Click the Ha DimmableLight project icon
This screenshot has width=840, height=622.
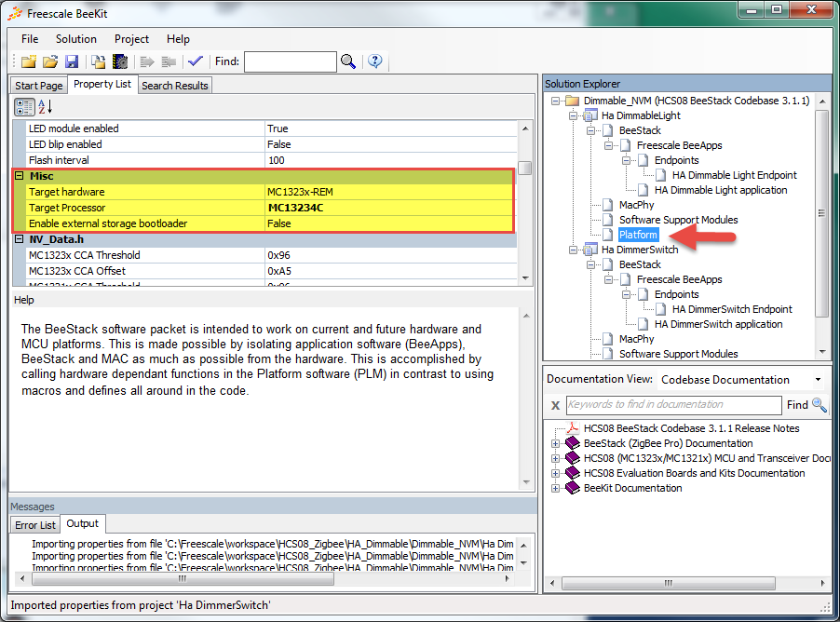coord(590,115)
